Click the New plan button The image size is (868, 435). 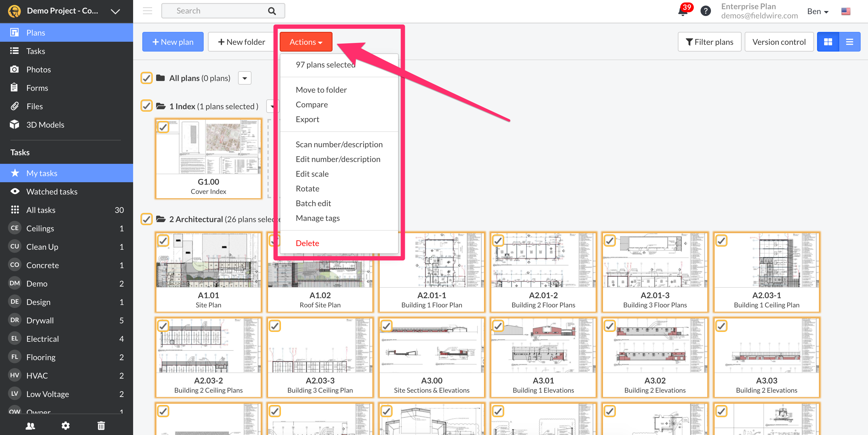pyautogui.click(x=173, y=42)
